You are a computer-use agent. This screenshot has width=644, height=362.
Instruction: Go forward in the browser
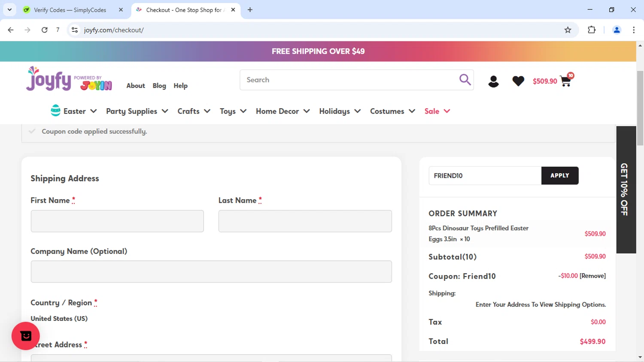click(27, 30)
